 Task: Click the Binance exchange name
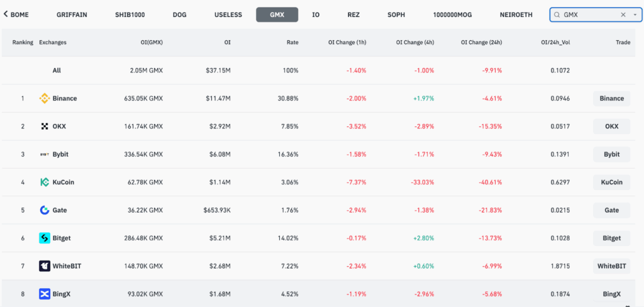(65, 99)
